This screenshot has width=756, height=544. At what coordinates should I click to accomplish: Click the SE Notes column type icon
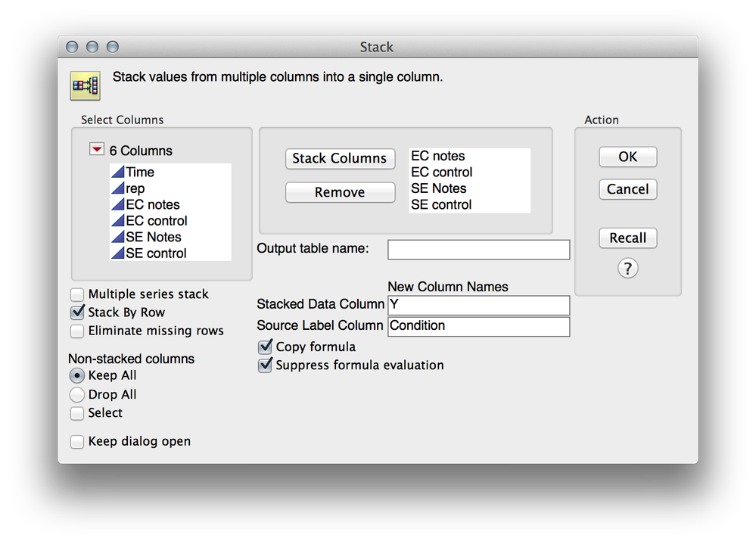click(118, 237)
